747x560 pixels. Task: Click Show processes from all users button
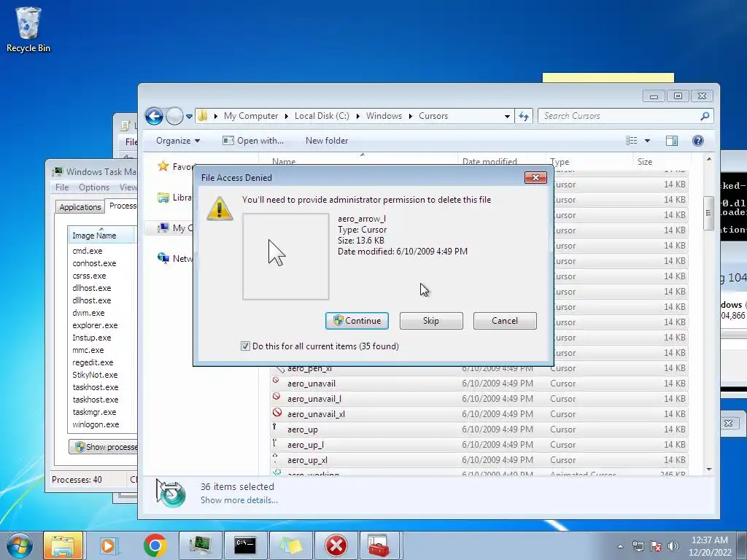[104, 447]
